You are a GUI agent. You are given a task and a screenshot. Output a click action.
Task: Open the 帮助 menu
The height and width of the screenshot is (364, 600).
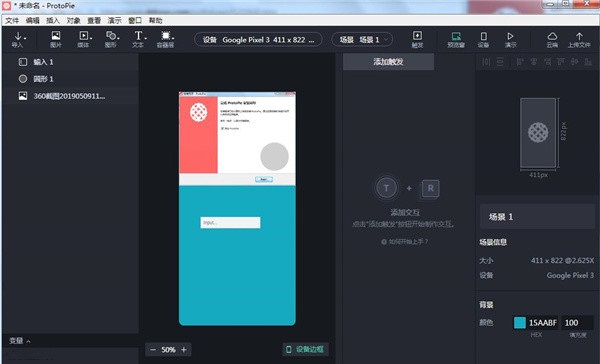tap(155, 20)
